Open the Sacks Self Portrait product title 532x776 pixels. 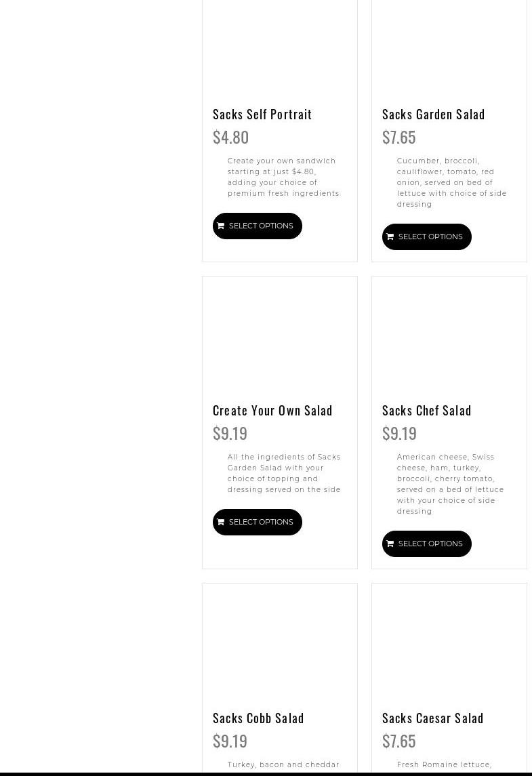coord(262,114)
